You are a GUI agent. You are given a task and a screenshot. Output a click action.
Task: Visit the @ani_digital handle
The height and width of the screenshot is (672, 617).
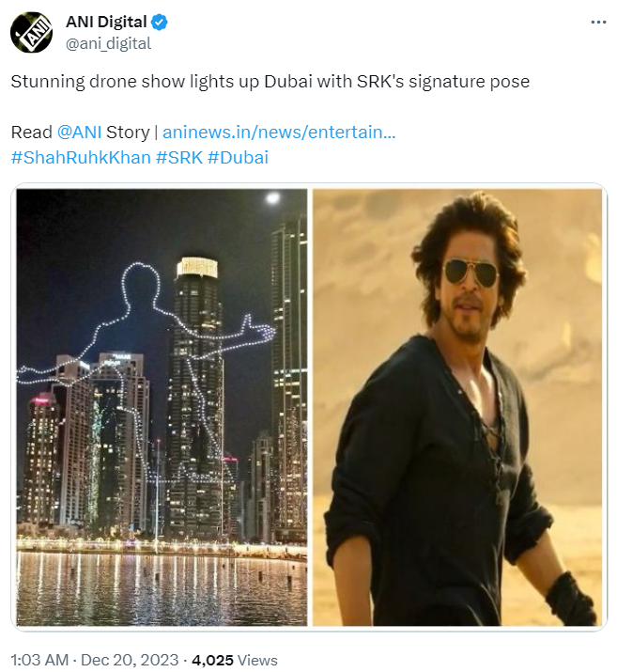[108, 43]
